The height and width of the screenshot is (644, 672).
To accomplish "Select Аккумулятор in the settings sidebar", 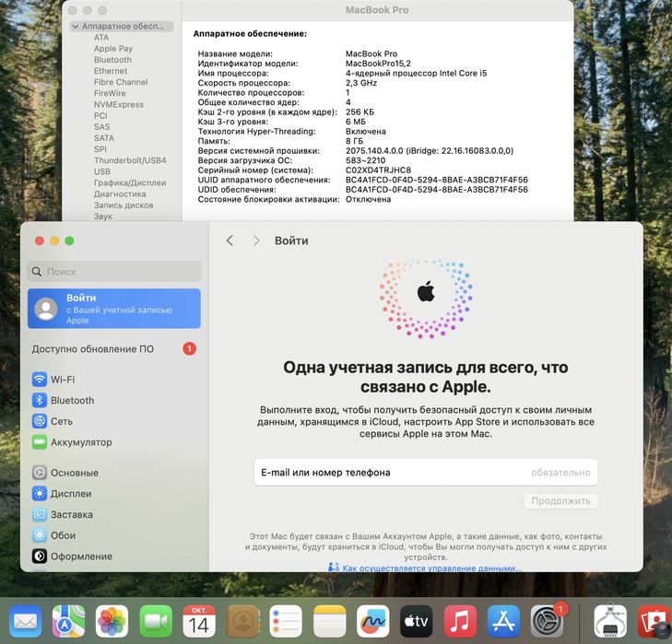I will [x=72, y=442].
